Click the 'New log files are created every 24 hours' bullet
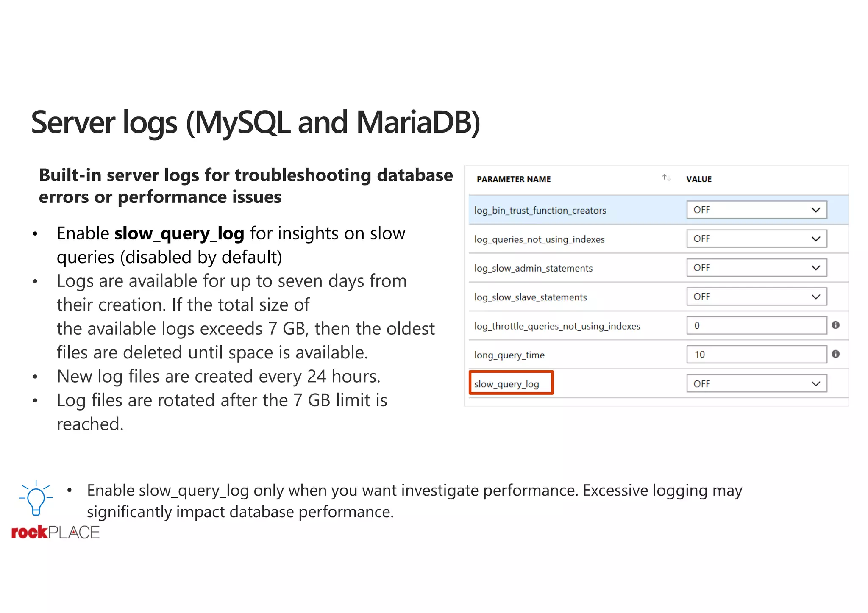This screenshot has height=613, width=868. tap(219, 376)
